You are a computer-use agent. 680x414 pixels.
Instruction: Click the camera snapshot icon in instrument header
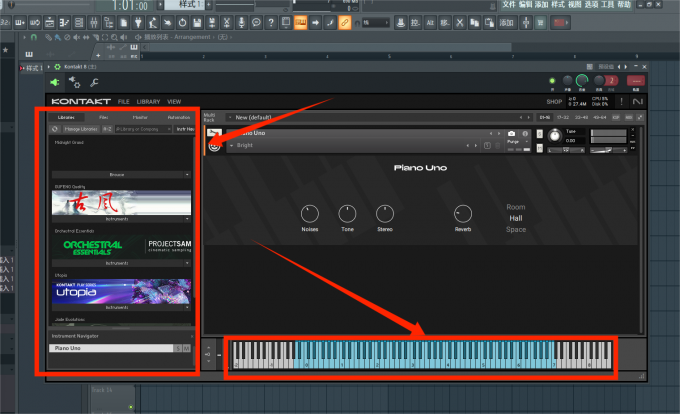(512, 134)
